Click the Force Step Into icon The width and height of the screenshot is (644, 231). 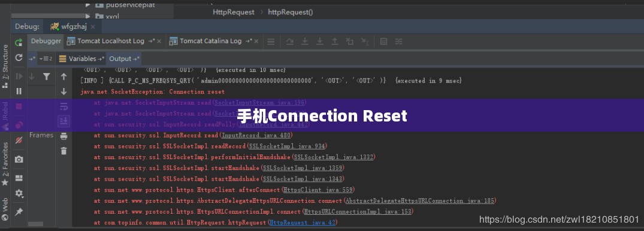click(x=319, y=41)
